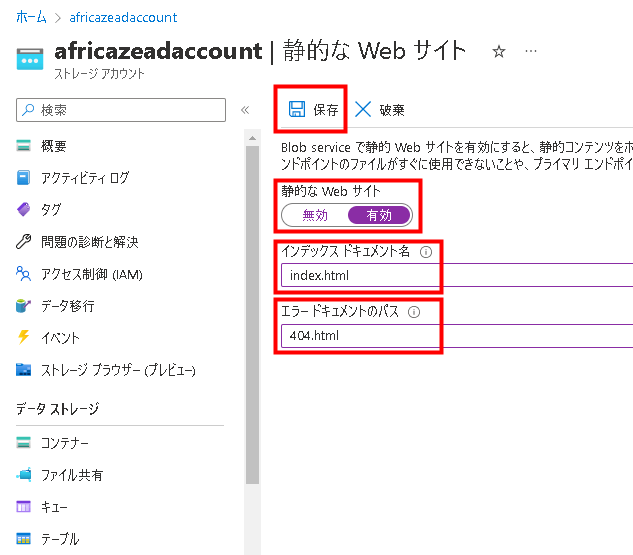This screenshot has width=633, height=555.
Task: Click the 404.html error path field
Action: click(x=457, y=335)
